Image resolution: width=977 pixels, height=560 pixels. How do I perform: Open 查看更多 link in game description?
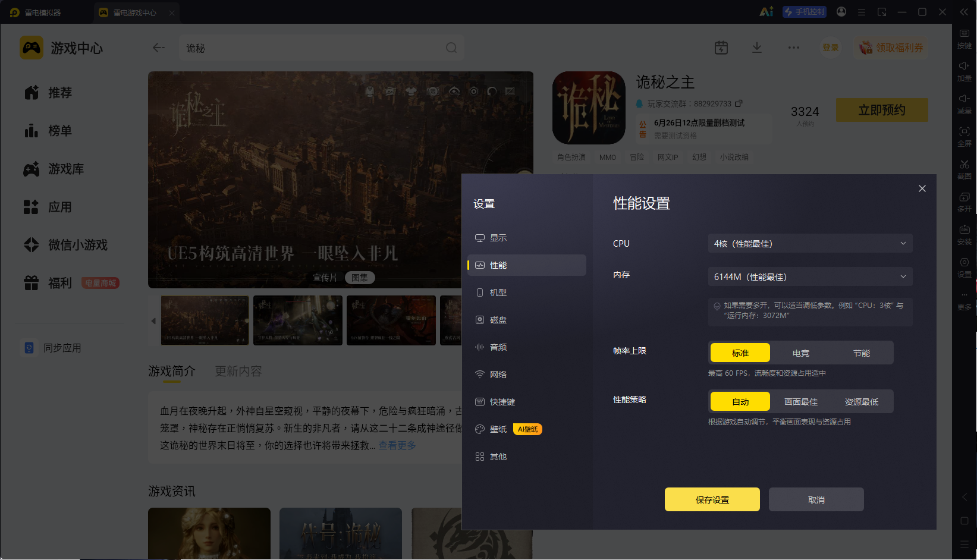397,445
